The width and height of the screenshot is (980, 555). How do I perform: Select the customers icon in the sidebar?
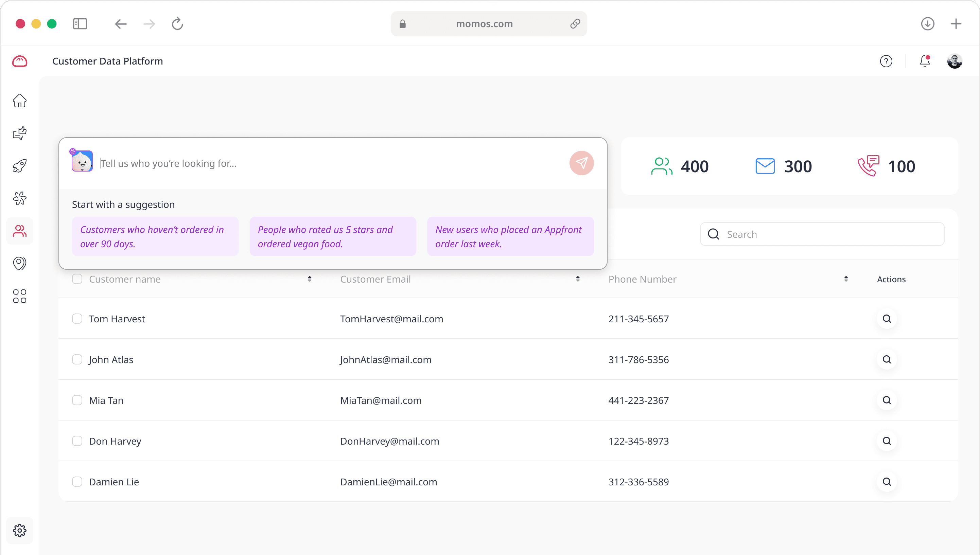[x=19, y=231]
